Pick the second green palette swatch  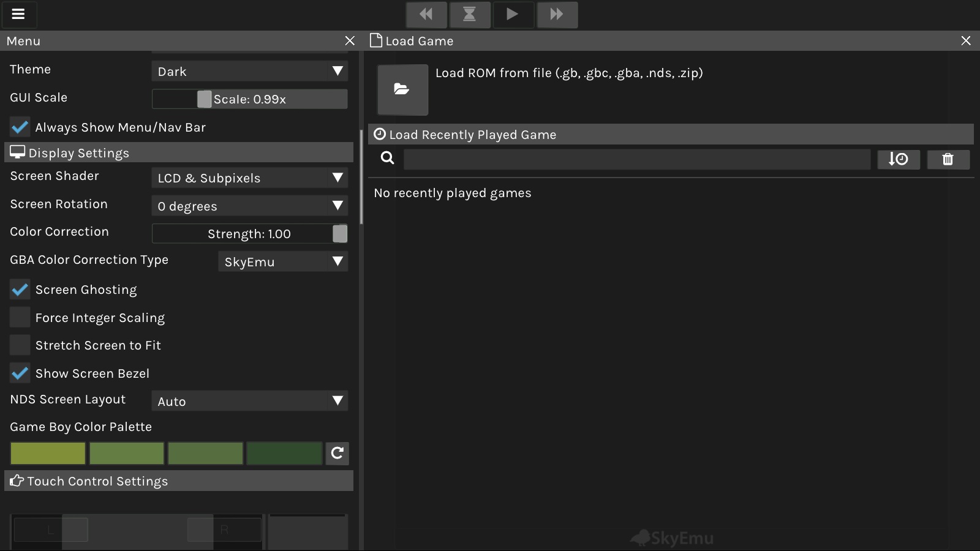[x=127, y=454]
